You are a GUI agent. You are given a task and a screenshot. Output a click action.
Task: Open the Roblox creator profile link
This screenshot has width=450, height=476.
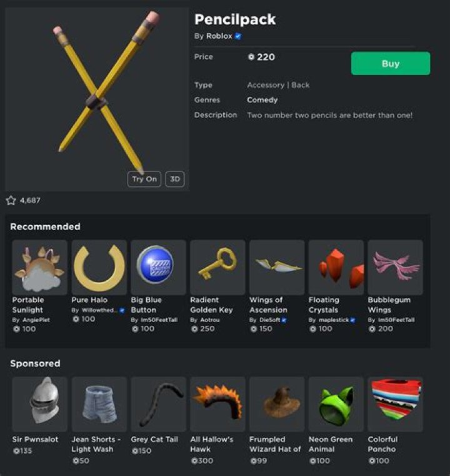(219, 36)
